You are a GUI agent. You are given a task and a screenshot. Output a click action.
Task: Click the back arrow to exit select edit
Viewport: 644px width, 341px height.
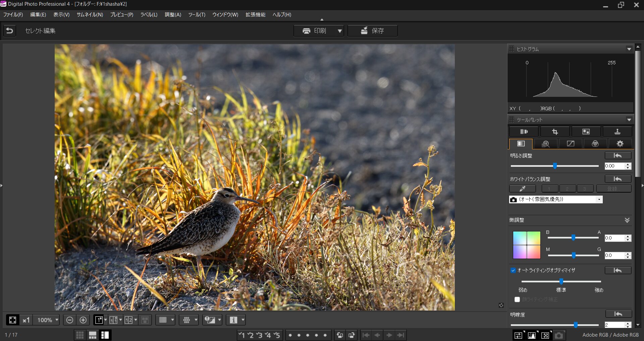point(10,31)
